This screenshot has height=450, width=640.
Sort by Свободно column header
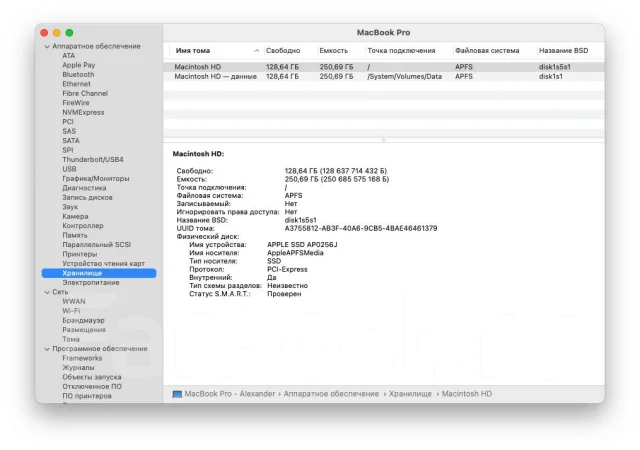click(283, 51)
